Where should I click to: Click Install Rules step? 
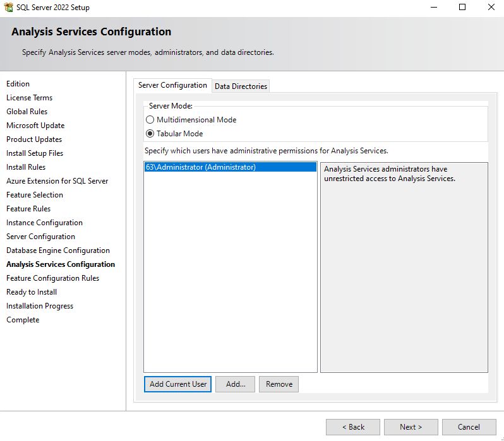pos(26,167)
